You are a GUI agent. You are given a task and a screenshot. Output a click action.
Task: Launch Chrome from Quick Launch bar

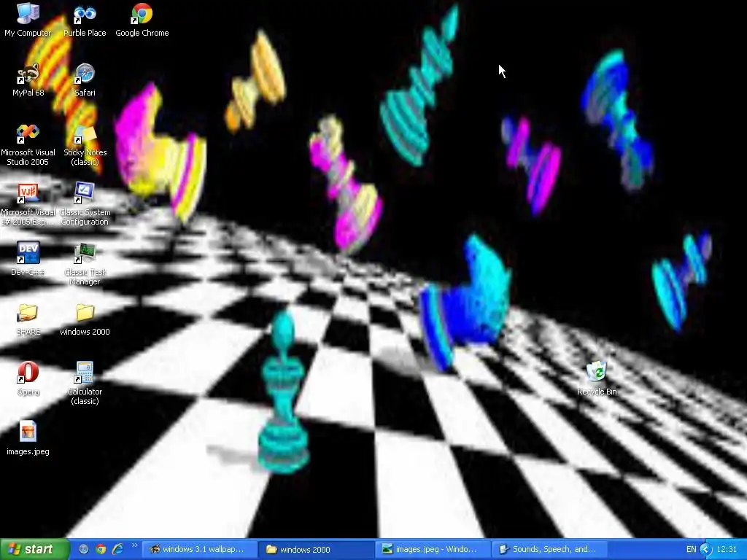[101, 550]
